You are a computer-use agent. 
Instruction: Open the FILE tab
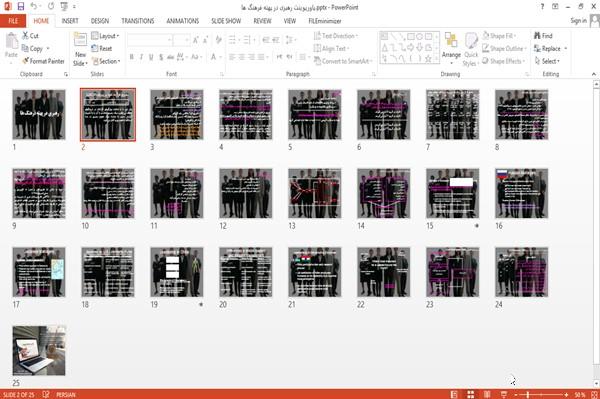pos(13,21)
